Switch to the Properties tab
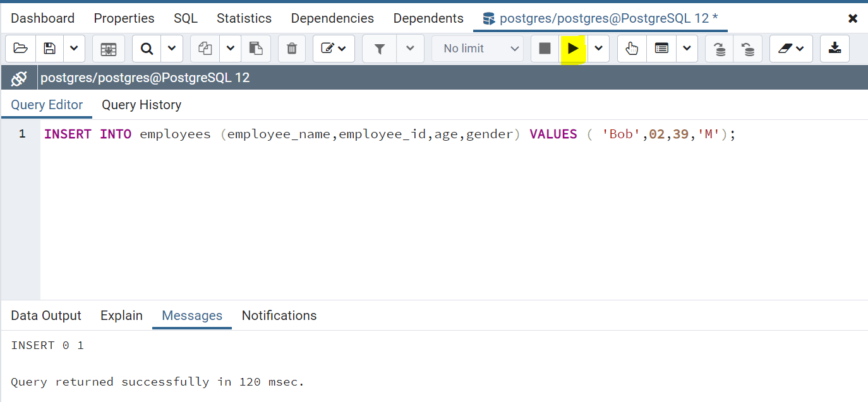Image resolution: width=868 pixels, height=402 pixels. (124, 18)
